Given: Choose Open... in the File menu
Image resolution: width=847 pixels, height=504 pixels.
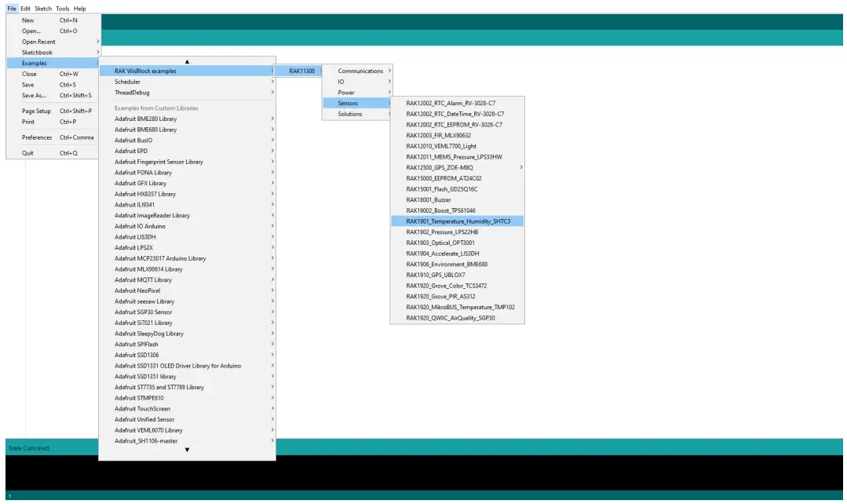Looking at the screenshot, I should (53, 31).
